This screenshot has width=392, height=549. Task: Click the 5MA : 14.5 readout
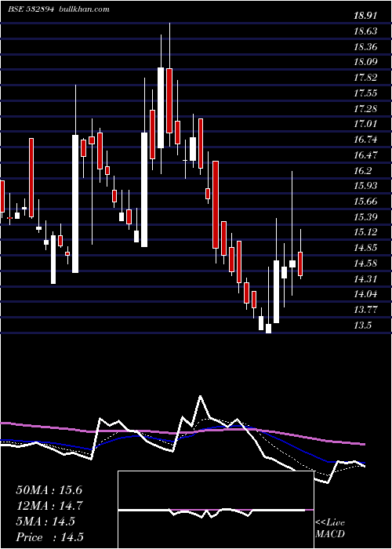point(45,522)
